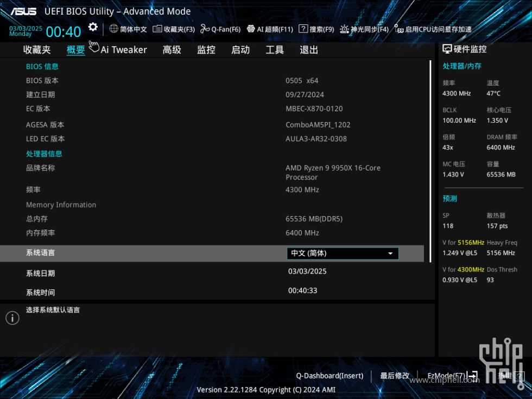Open 神光同步(F4) Aura lighting
The image size is (532, 399).
(x=364, y=29)
